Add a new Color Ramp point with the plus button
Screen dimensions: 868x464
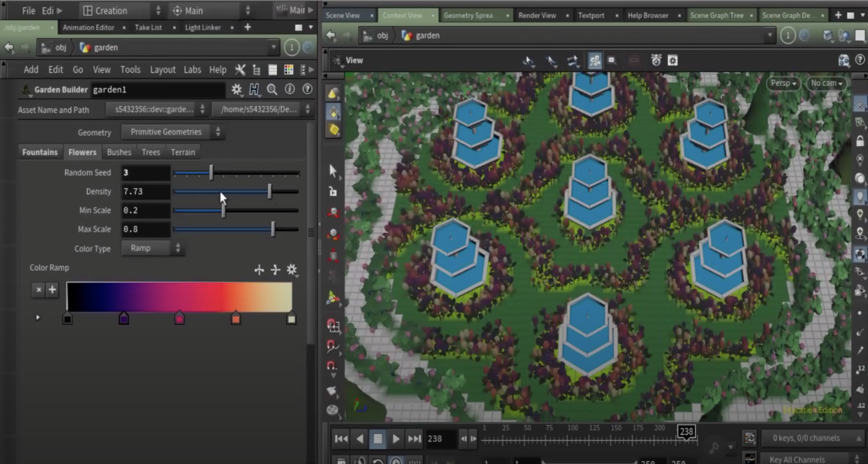click(x=52, y=290)
